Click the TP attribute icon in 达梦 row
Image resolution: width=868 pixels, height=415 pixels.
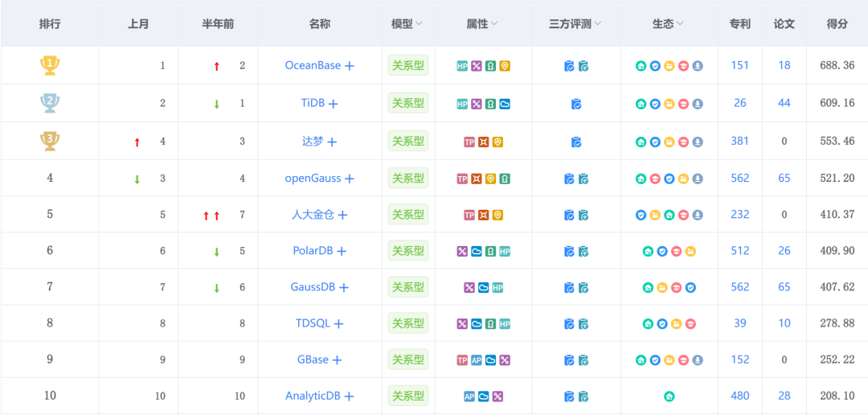click(469, 142)
